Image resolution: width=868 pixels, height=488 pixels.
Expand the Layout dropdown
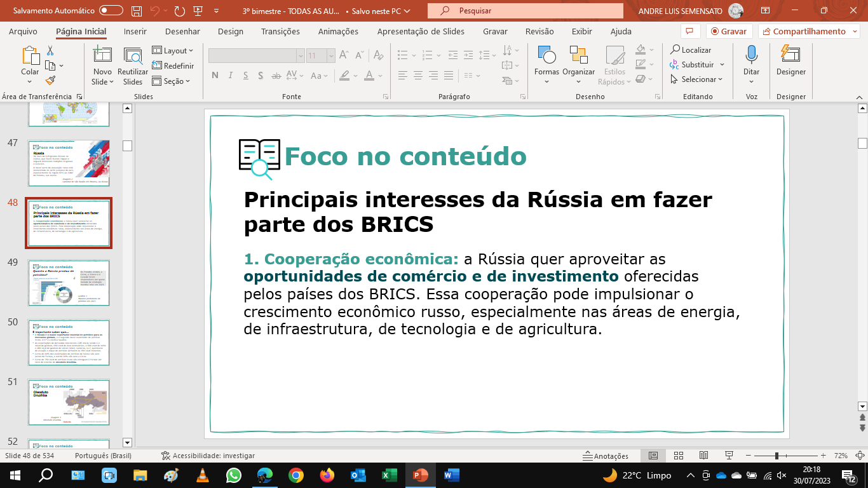[x=191, y=51]
